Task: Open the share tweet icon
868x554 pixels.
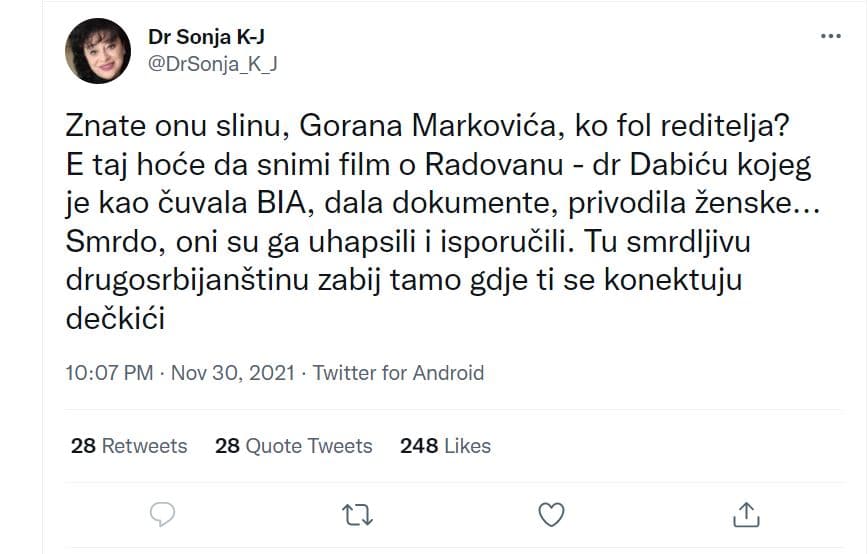Action: point(745,514)
